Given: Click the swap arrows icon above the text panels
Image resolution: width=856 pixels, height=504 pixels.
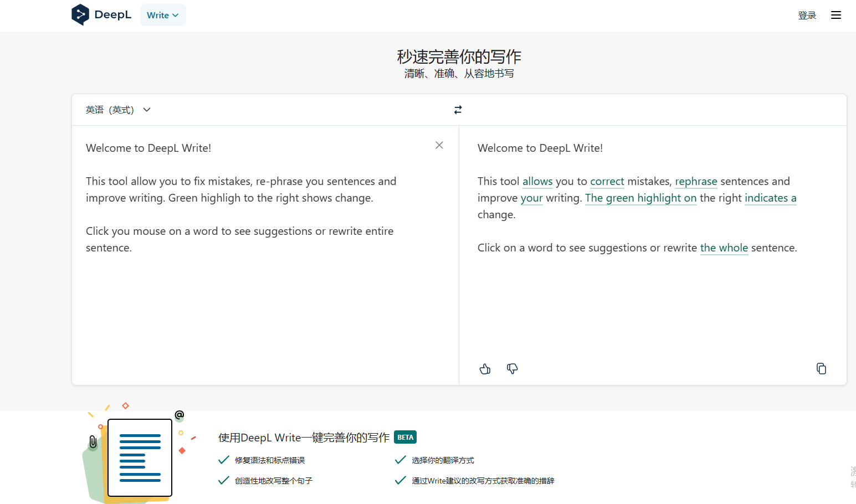Looking at the screenshot, I should pyautogui.click(x=458, y=109).
